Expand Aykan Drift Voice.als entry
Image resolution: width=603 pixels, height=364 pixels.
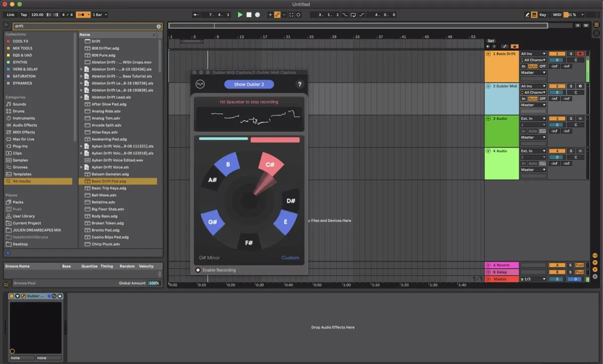click(81, 167)
